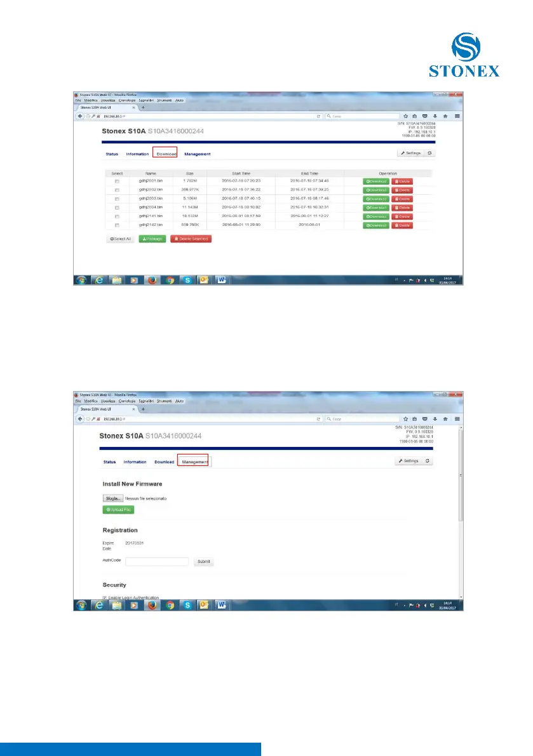Click refresh icon beside Settings on Management page

428,461
